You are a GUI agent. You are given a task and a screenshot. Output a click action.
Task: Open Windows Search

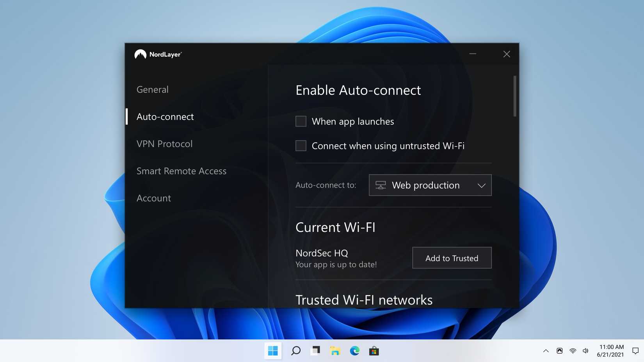[x=295, y=351]
